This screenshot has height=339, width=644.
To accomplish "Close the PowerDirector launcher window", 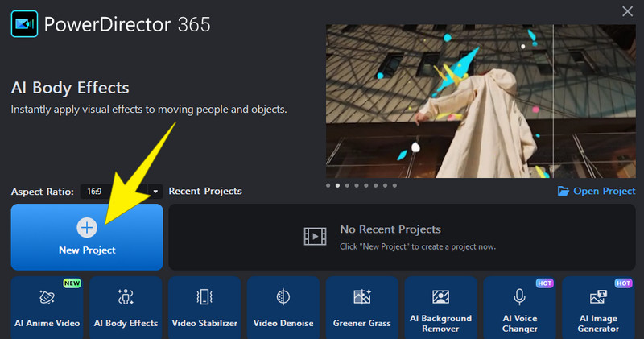I will (627, 11).
